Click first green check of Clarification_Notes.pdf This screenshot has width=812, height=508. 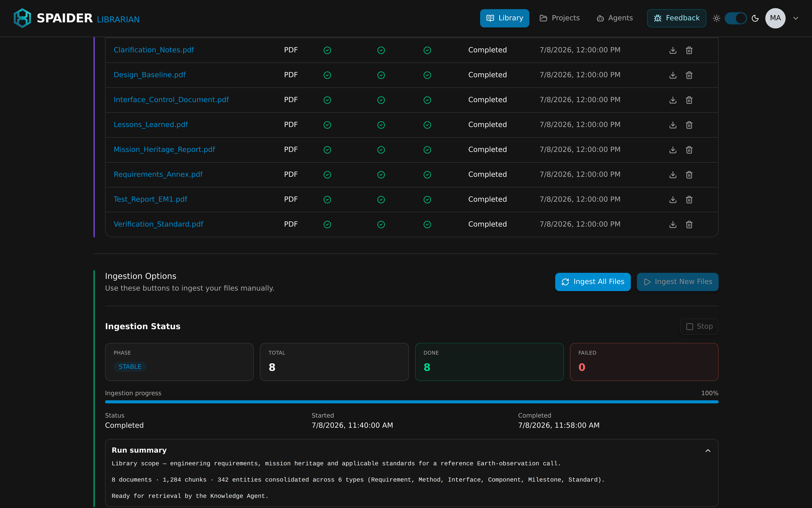[327, 50]
